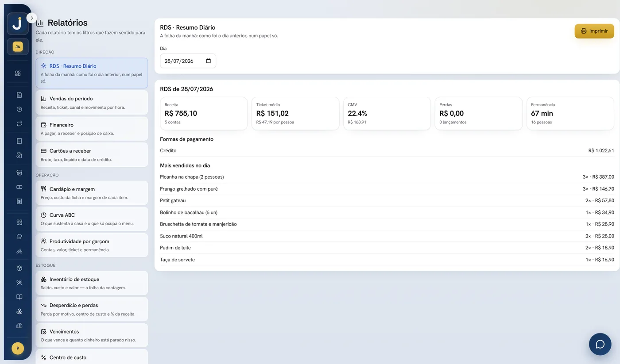Open the delivery bike icon in sidebar
620x364 pixels.
pyautogui.click(x=19, y=251)
